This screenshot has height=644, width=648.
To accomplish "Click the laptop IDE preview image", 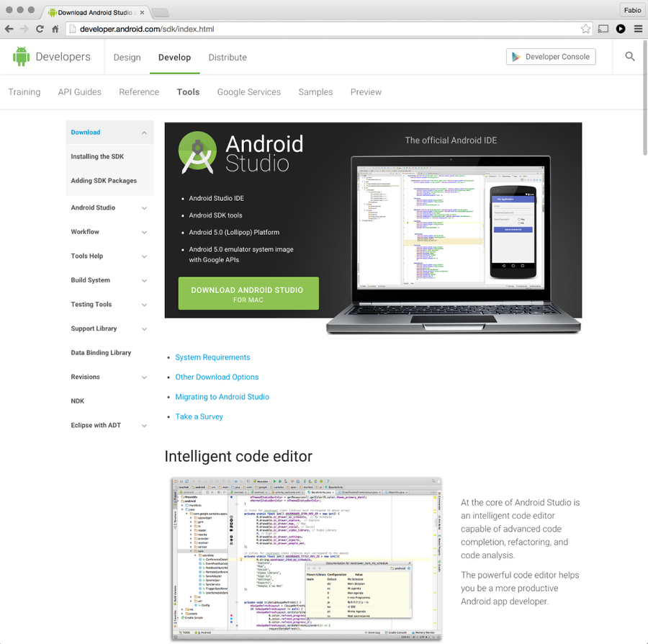I will pyautogui.click(x=453, y=244).
